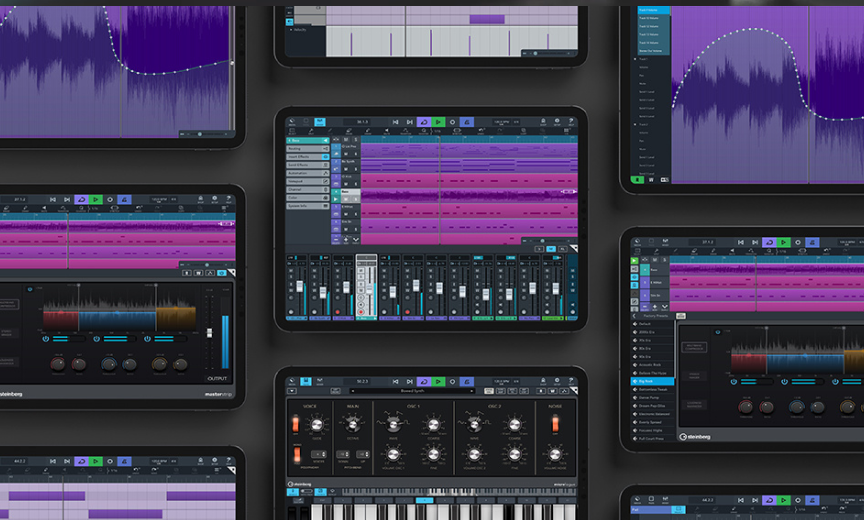Go back from Factory Presets list
Image resolution: width=864 pixels, height=520 pixels.
[635, 317]
